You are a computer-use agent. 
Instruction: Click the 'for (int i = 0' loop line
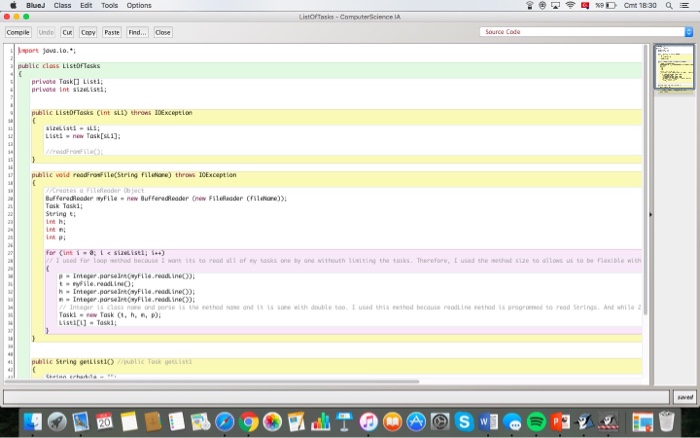[105, 253]
